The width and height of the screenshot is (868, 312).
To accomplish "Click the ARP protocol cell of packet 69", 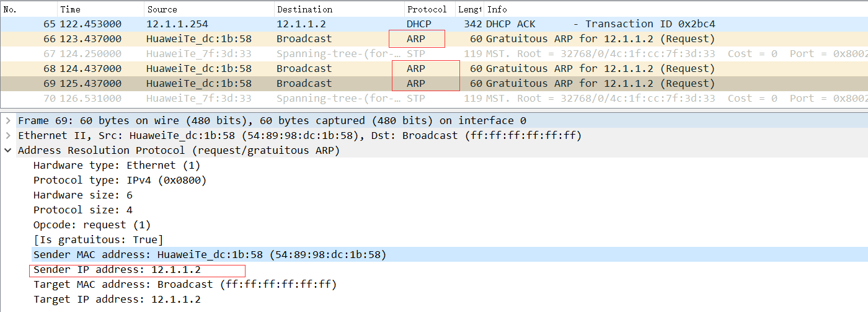I will 416,84.
